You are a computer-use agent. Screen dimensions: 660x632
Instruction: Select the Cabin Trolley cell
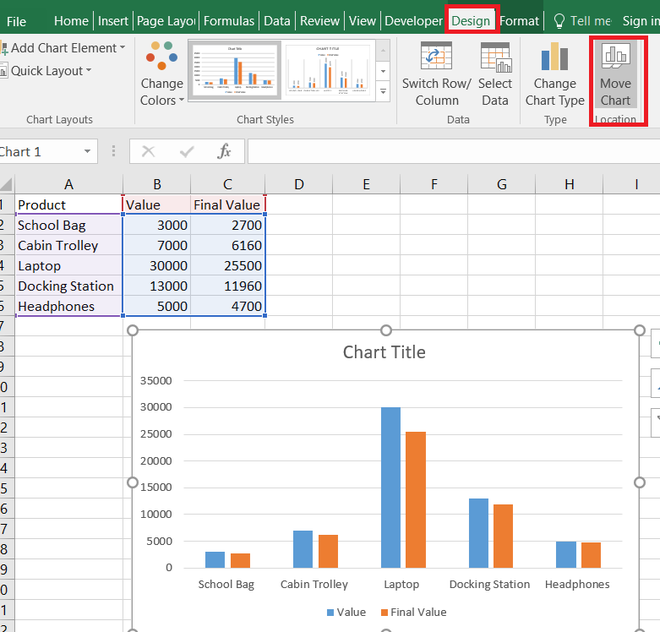[69, 245]
